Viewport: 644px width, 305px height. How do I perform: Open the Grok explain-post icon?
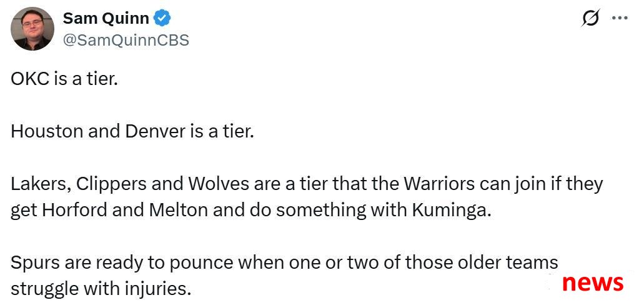591,18
